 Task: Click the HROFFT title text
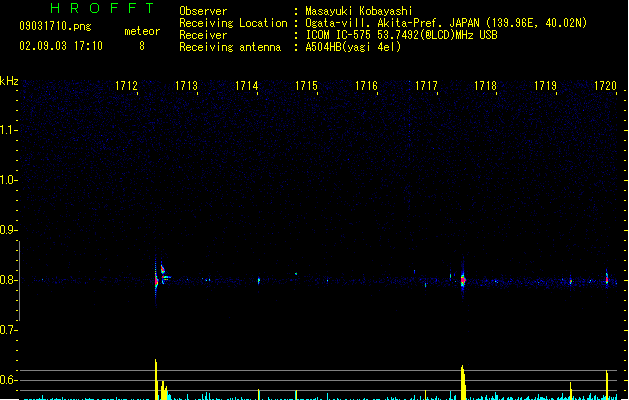pos(102,8)
